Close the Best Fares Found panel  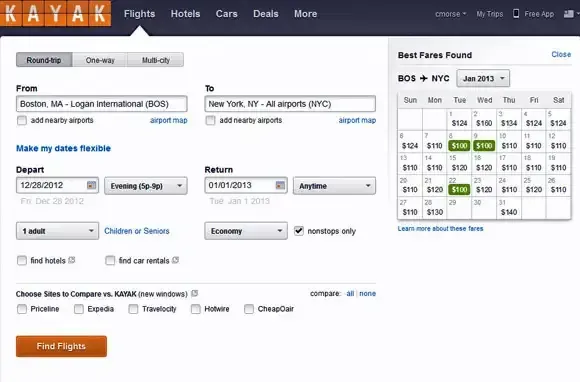click(x=561, y=54)
